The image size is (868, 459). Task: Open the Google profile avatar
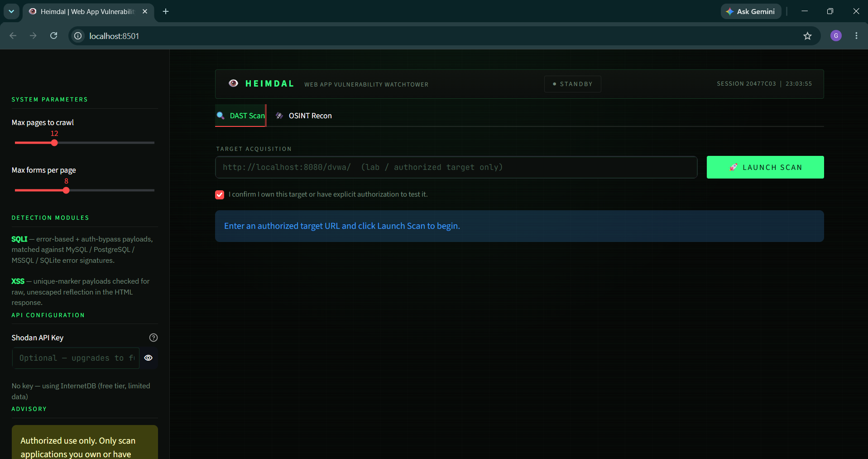click(x=836, y=36)
